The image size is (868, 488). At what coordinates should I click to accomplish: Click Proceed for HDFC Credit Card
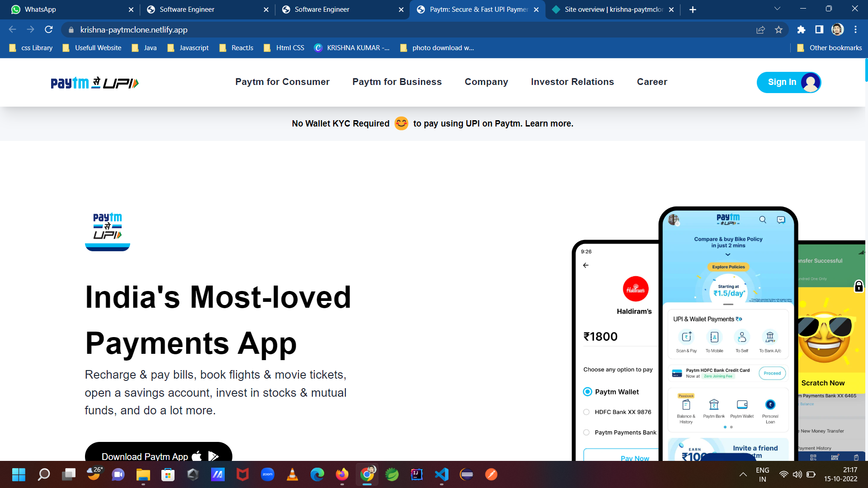coord(772,373)
